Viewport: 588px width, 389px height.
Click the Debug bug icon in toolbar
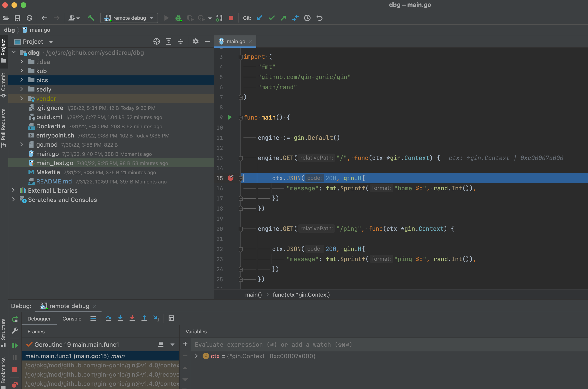(178, 18)
